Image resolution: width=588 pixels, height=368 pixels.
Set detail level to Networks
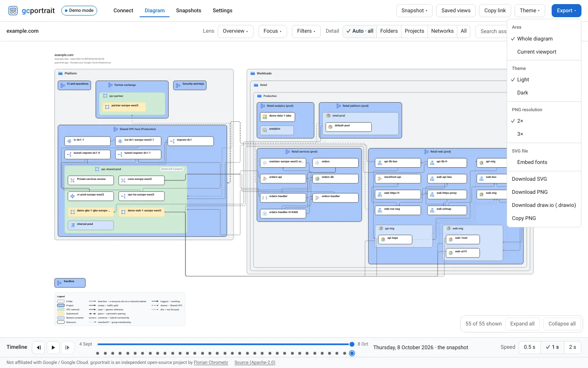coord(442,31)
